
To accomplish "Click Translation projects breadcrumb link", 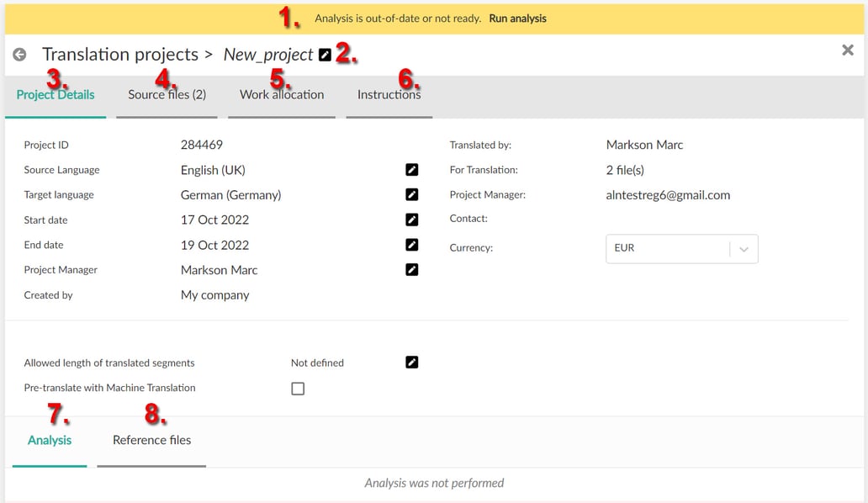I will pyautogui.click(x=120, y=54).
